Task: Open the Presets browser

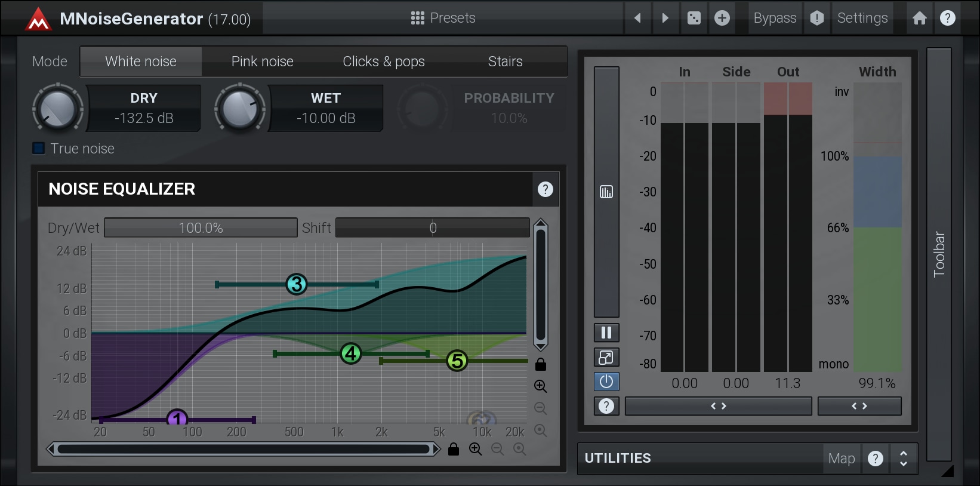Action: (443, 18)
